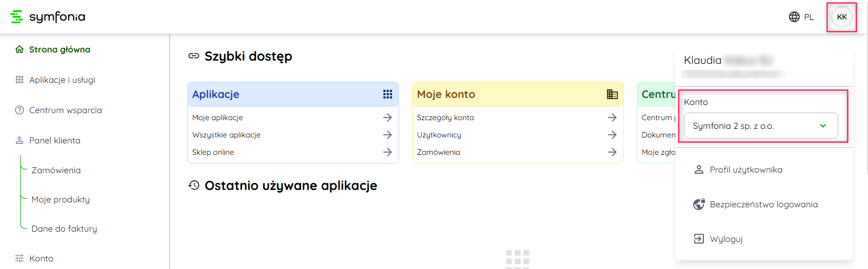Open Centrum wsparcia sidebar item
Viewport: 868px width, 269px height.
tap(65, 110)
